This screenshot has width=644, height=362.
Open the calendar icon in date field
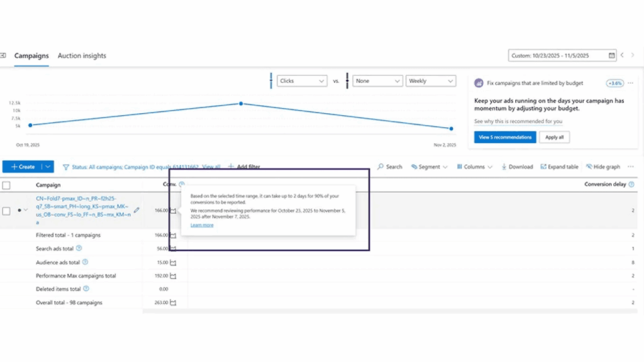(611, 55)
